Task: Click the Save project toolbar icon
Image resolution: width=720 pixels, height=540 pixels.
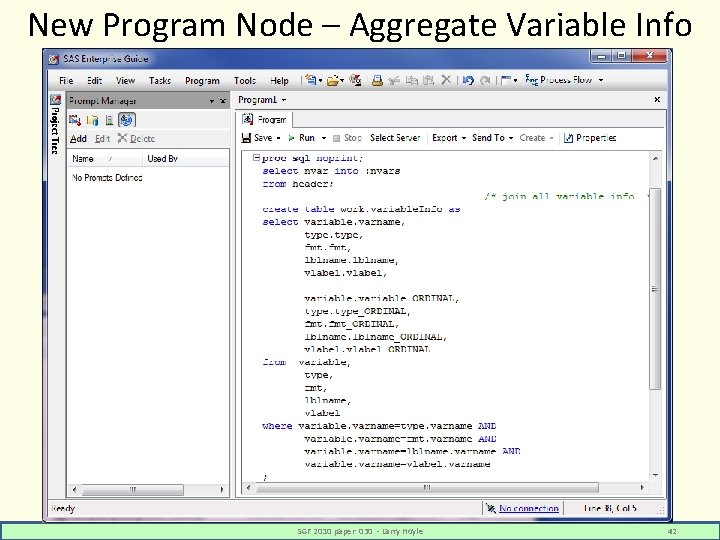Action: click(355, 80)
